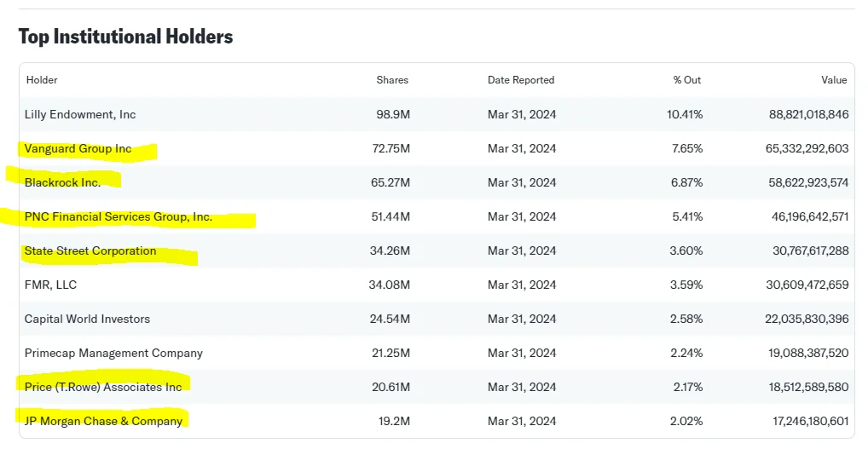
Task: Click JP Morgan's 19.2M shares cell
Action: 394,422
